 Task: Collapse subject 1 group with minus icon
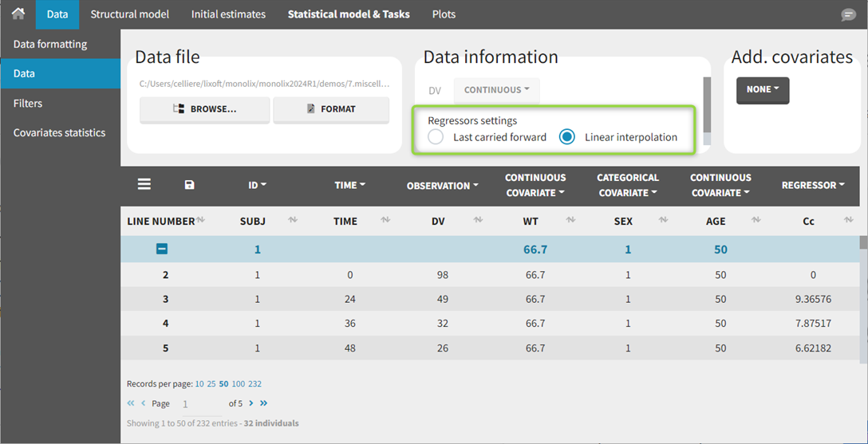(161, 250)
